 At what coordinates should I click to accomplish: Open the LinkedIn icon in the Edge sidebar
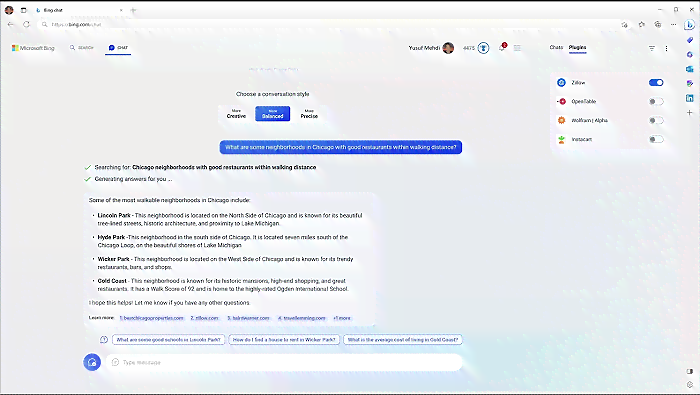tap(690, 98)
